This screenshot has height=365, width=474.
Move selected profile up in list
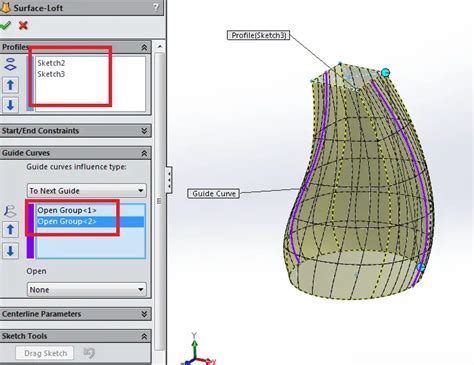[x=10, y=85]
